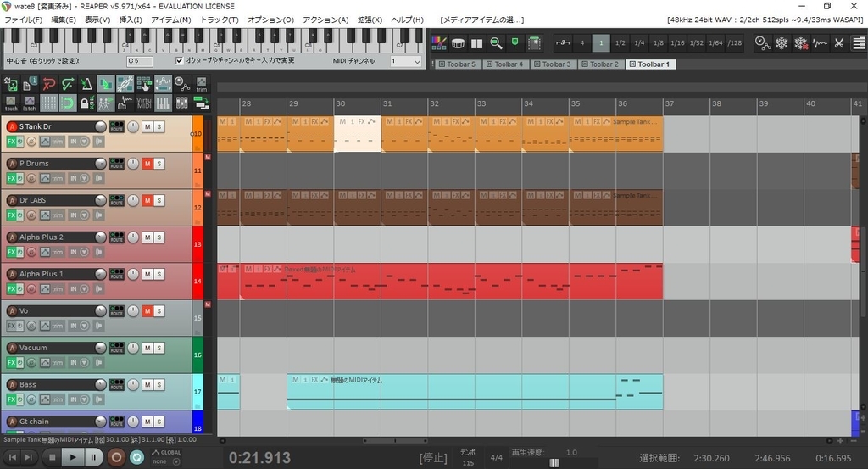Open the アイテム(M) menu
The height and width of the screenshot is (469, 868).
tap(170, 20)
